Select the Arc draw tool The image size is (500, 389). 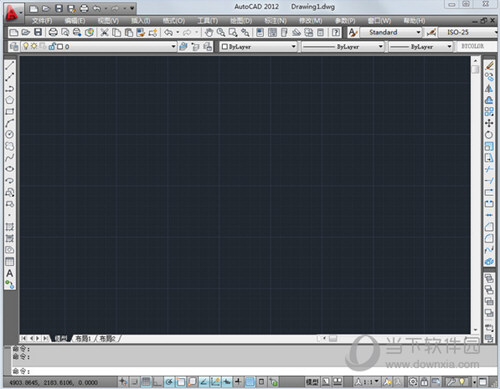click(10, 123)
